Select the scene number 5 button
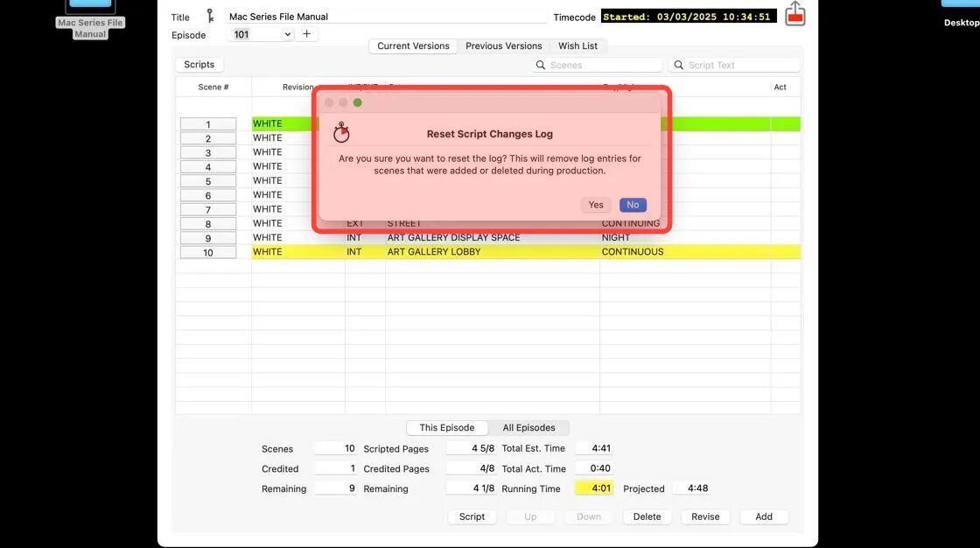Viewport: 980px width, 548px height. click(x=208, y=181)
